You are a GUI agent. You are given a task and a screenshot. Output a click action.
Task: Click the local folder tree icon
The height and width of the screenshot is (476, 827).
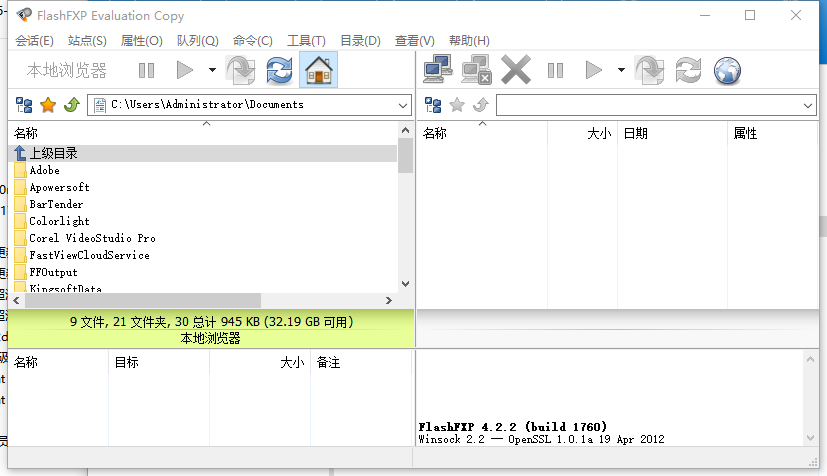(x=24, y=105)
